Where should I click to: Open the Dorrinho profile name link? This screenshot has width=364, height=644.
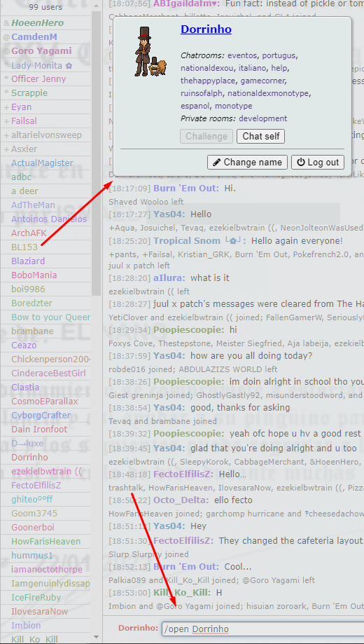click(x=206, y=29)
